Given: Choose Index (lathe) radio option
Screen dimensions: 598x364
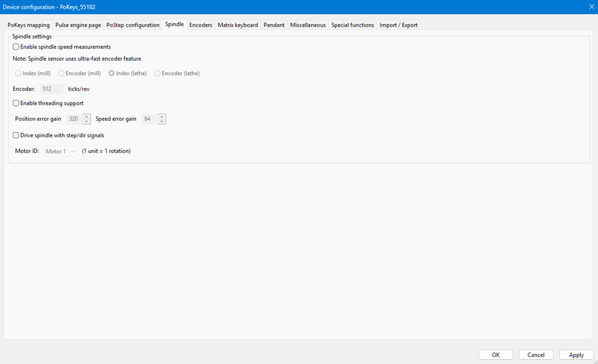Looking at the screenshot, I should point(112,74).
